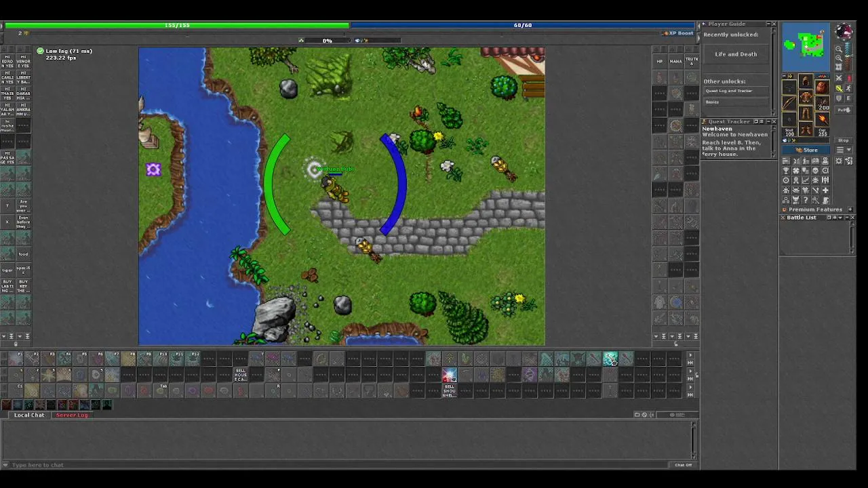Open the menu dropdown beside Store

pos(844,150)
